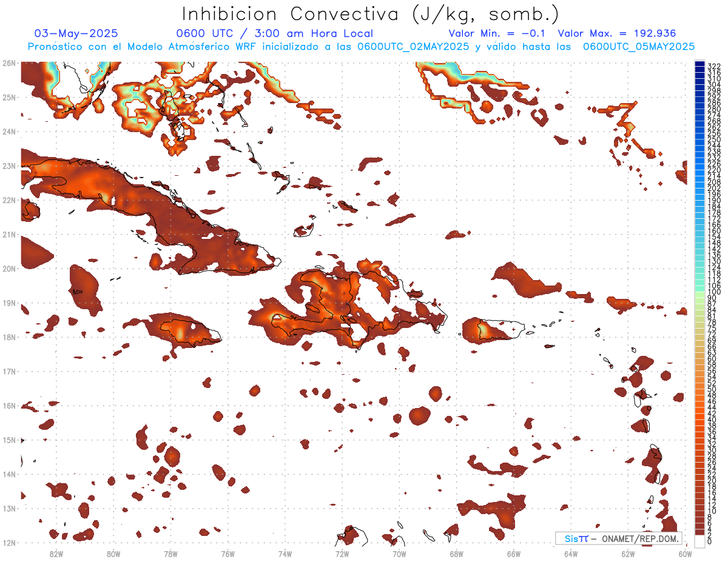
Task: Click the Puerto Rico island outline on the map
Action: 500,330
